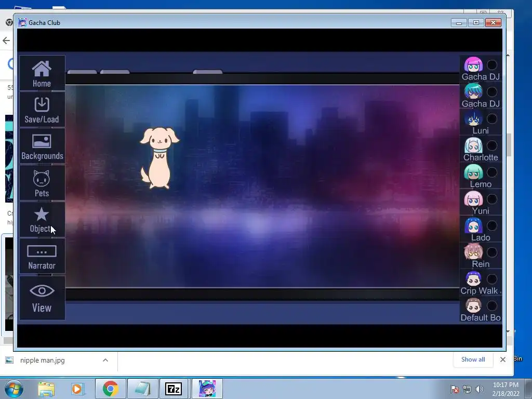The height and width of the screenshot is (399, 532).
Task: Close the Chrome downloads bar
Action: (503, 360)
